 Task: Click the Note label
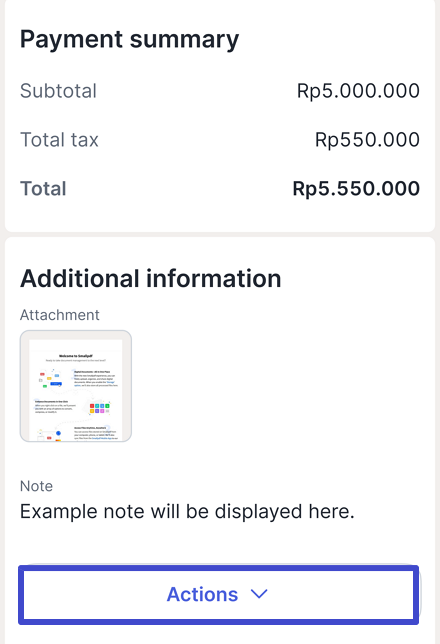click(x=37, y=486)
